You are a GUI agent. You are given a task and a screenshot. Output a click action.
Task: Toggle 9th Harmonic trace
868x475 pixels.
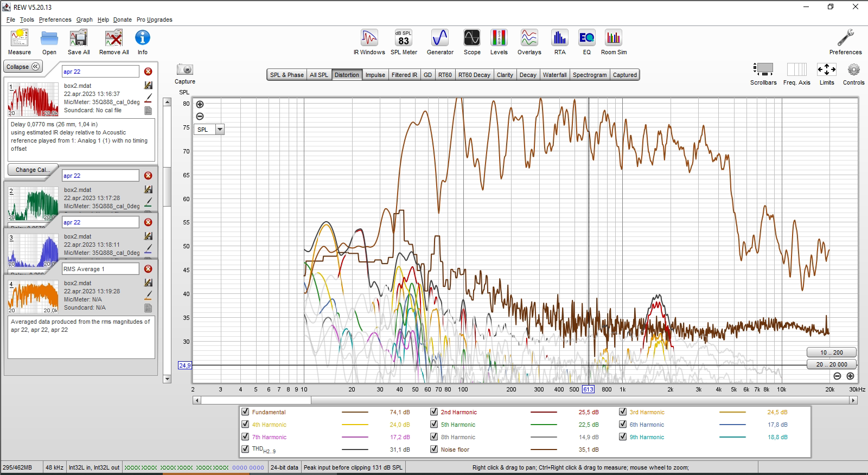pos(623,437)
